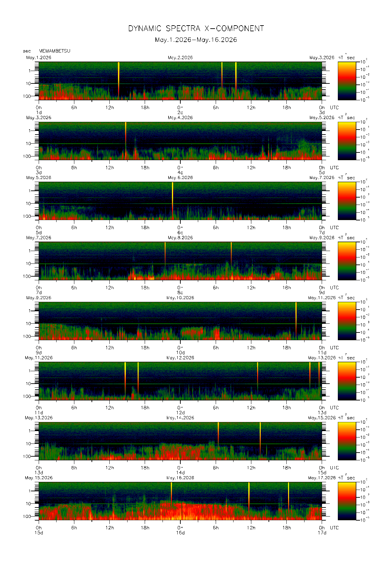This screenshot has height=565, width=392.
Task: Click the "10" period tick of the last panel
Action: (28, 504)
